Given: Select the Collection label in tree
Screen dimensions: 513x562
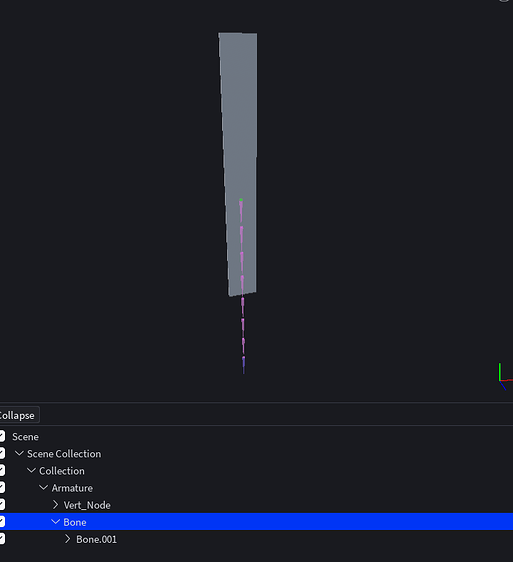Looking at the screenshot, I should coord(62,471).
